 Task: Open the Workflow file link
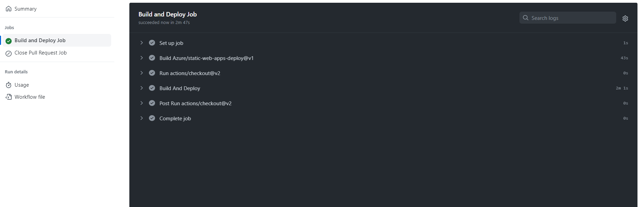(x=30, y=97)
